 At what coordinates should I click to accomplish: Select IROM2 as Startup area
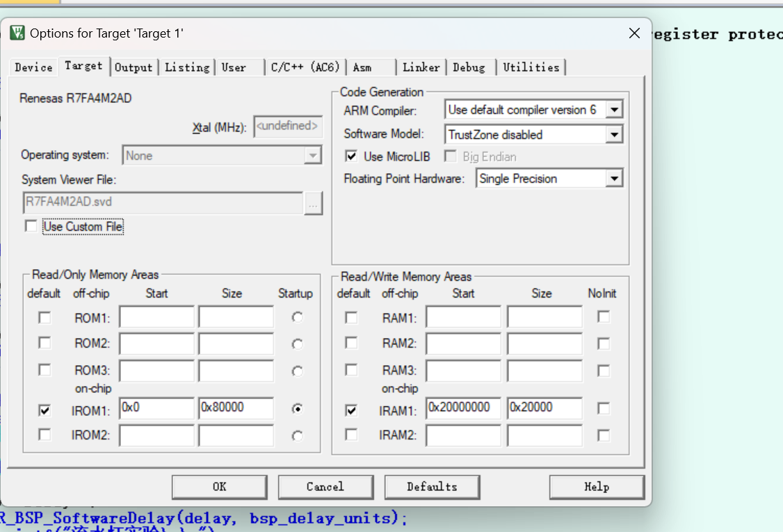[297, 435]
